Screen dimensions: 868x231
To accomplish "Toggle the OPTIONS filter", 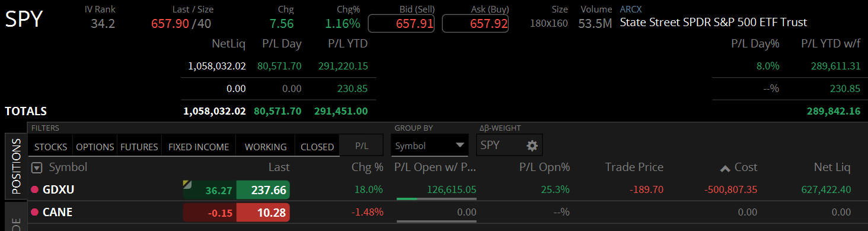I will point(95,147).
